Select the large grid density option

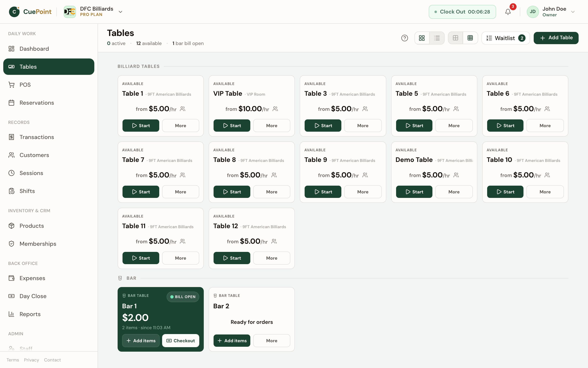tap(455, 38)
